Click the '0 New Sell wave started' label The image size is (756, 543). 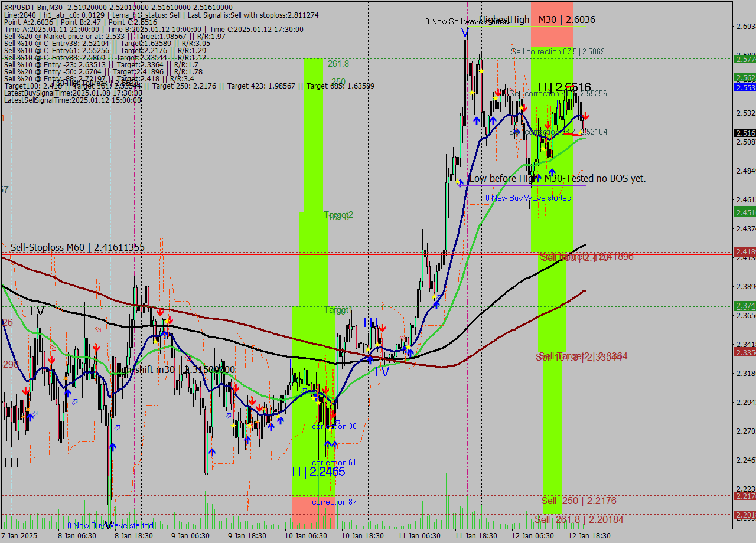467,21
